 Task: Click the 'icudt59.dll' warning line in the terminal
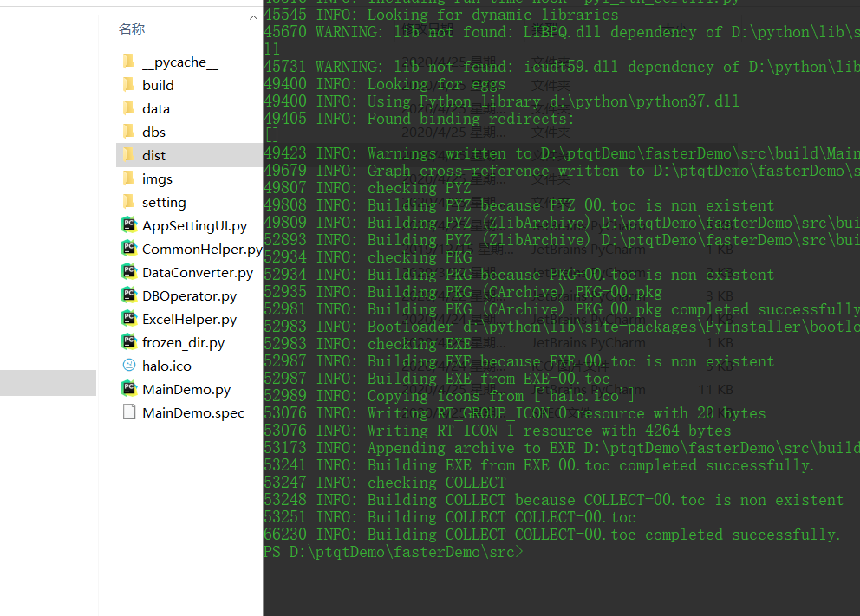(562, 67)
